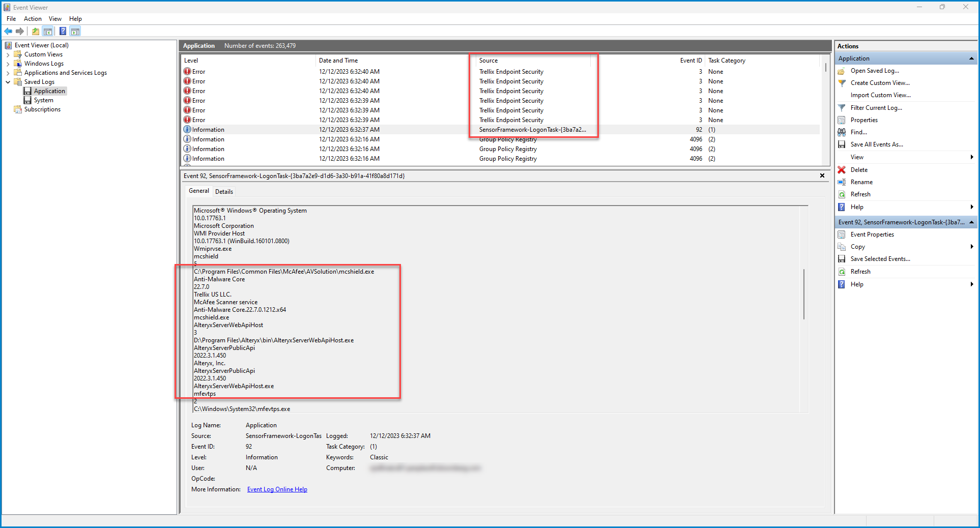Select the General tab
Viewport: 980px width, 528px height.
(198, 191)
